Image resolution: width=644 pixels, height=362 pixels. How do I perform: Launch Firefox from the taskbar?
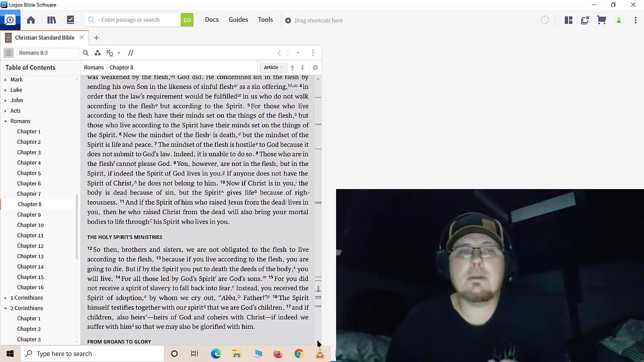[278, 353]
